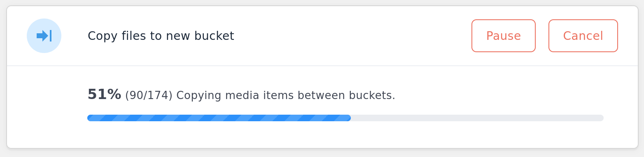The image size is (644, 157).
Task: Click the bold 51% progress label
Action: pos(104,95)
